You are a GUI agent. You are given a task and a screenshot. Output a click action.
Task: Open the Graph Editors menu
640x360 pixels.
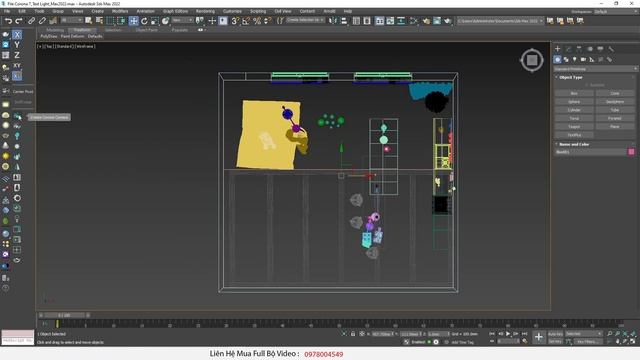[x=176, y=11]
